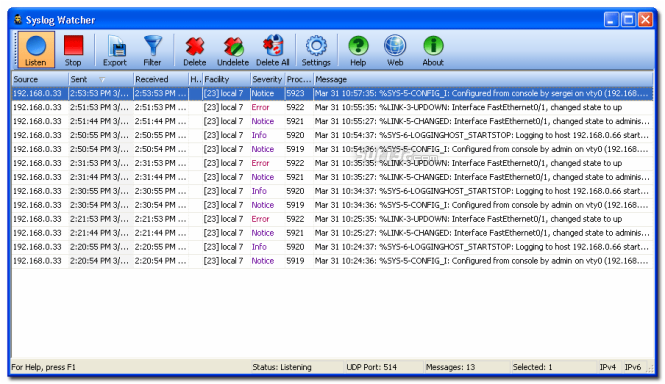Select the row sent at 2:50:54 PM
This screenshot has height=384, width=665.
coord(332,149)
